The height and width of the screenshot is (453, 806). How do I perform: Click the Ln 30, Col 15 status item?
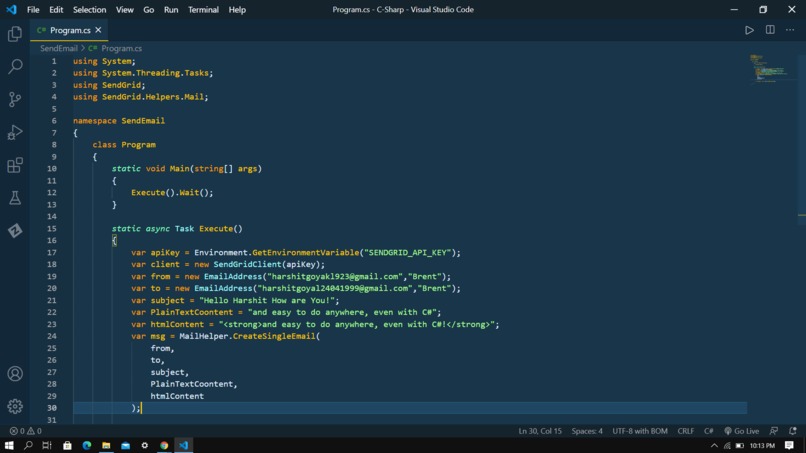coord(540,431)
